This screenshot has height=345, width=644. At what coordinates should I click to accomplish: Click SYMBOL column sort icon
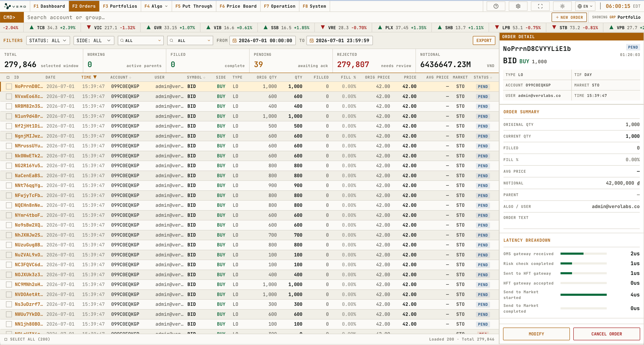click(204, 78)
